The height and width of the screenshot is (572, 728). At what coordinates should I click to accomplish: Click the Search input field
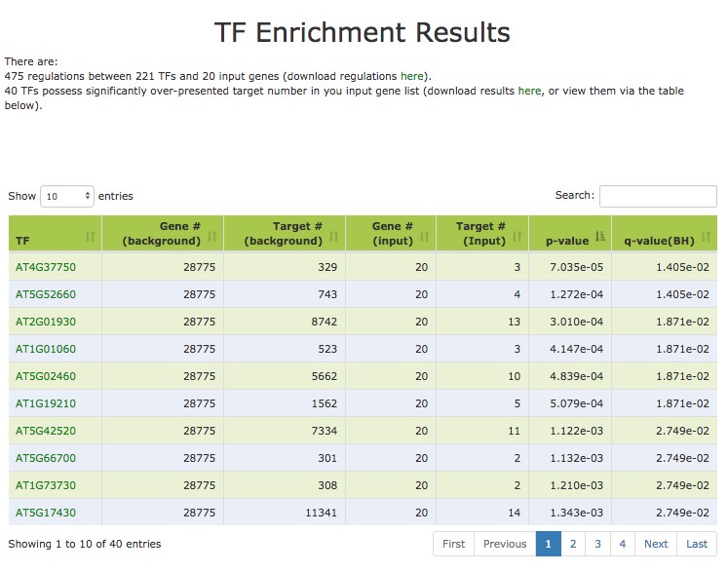coord(657,196)
